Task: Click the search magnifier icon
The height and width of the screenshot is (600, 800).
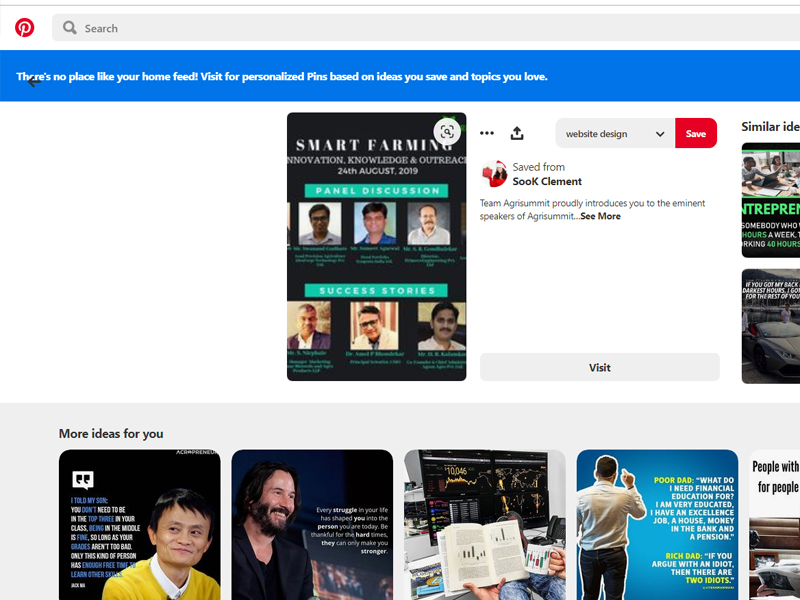Action: [70, 28]
